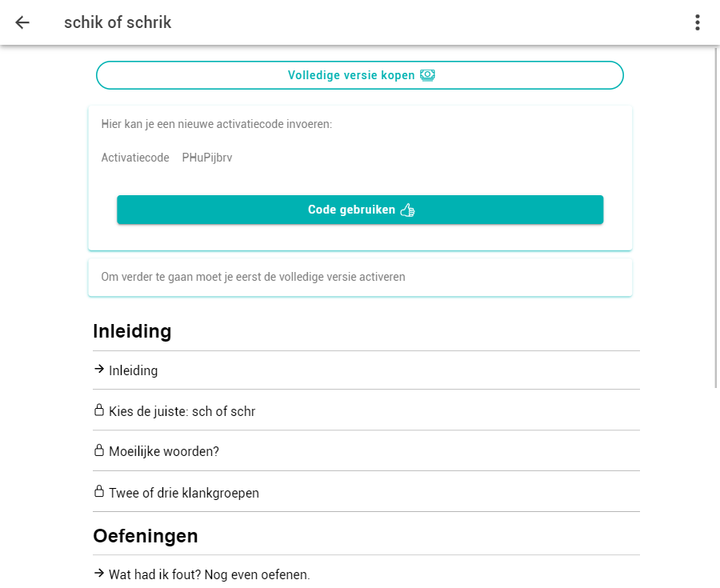The width and height of the screenshot is (720, 588).
Task: Click the full version activation notice message
Action: (x=253, y=277)
